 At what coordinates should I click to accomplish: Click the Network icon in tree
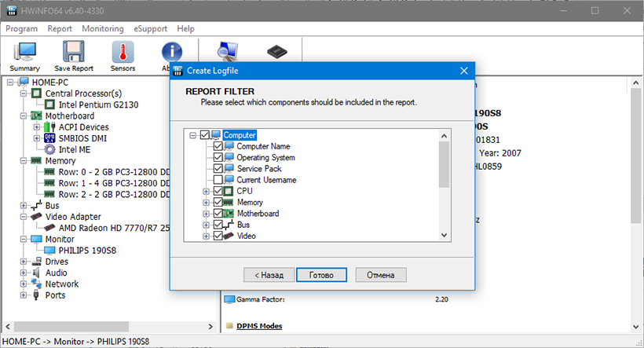click(x=37, y=284)
